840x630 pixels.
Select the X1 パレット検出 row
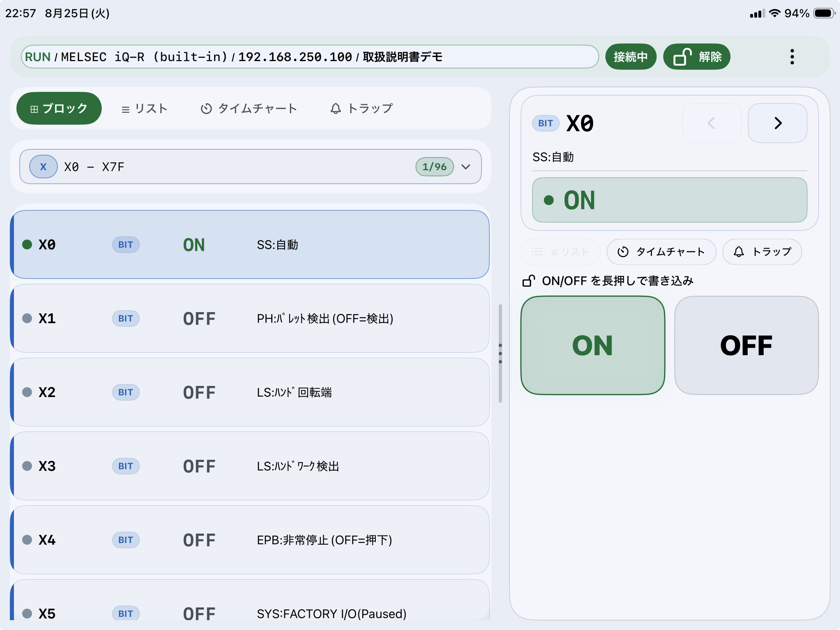coord(250,318)
